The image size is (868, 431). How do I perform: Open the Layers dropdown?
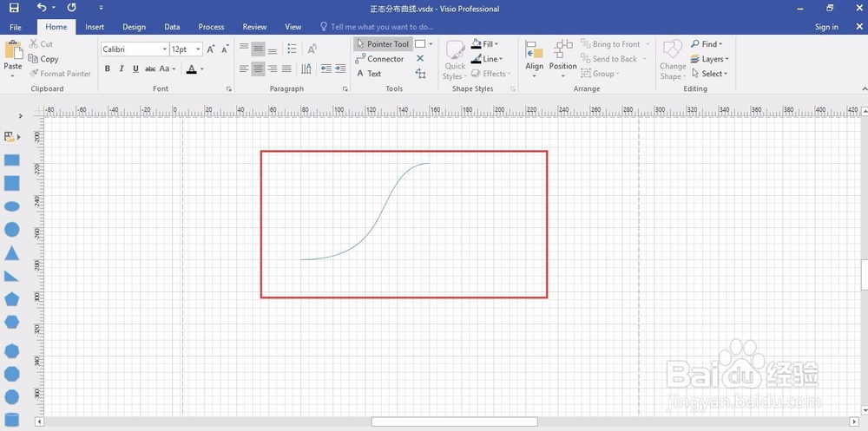(x=710, y=59)
